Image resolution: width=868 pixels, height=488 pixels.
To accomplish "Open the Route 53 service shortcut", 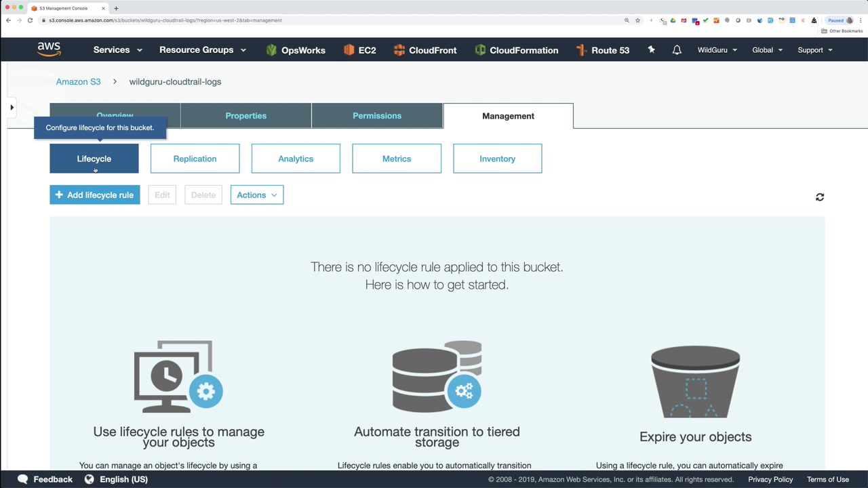I will pos(602,50).
